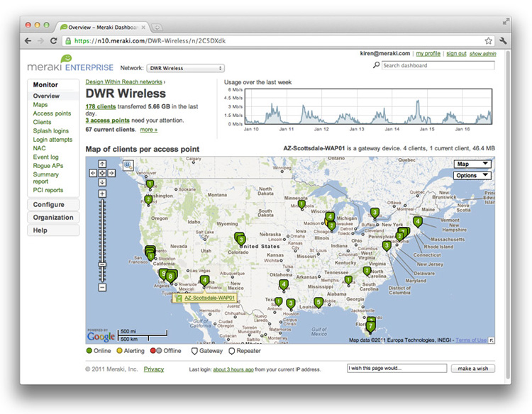
Task: Open a new browser tab
Action: click(157, 27)
